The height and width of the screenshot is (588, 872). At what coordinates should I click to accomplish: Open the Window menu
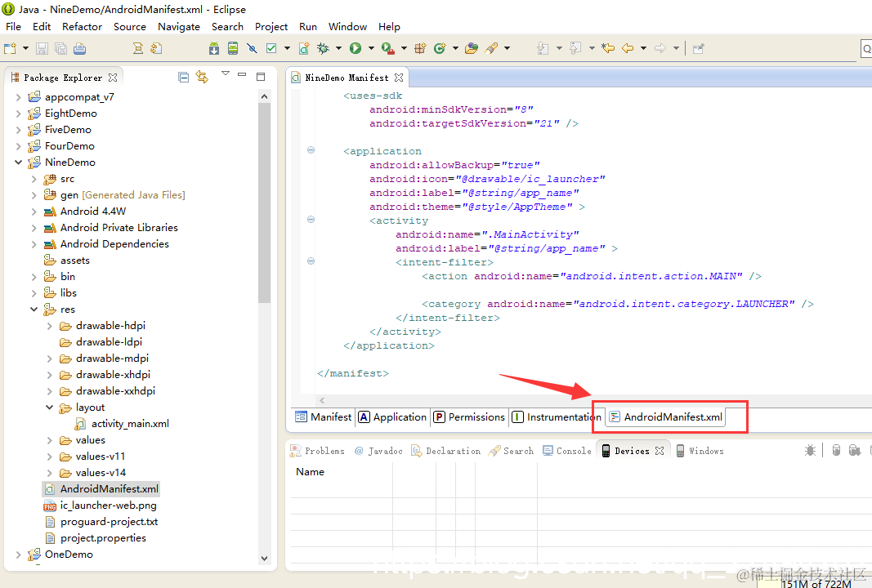pyautogui.click(x=347, y=27)
